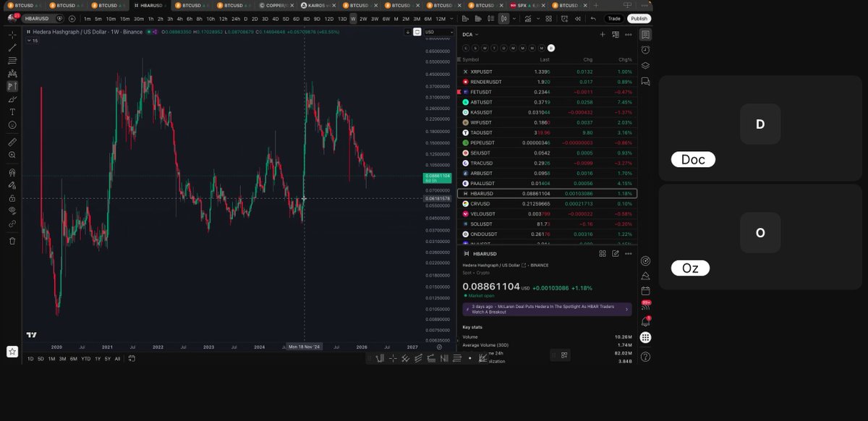The image size is (868, 421).
Task: Select XRPUSDT in the watchlist
Action: pos(548,72)
